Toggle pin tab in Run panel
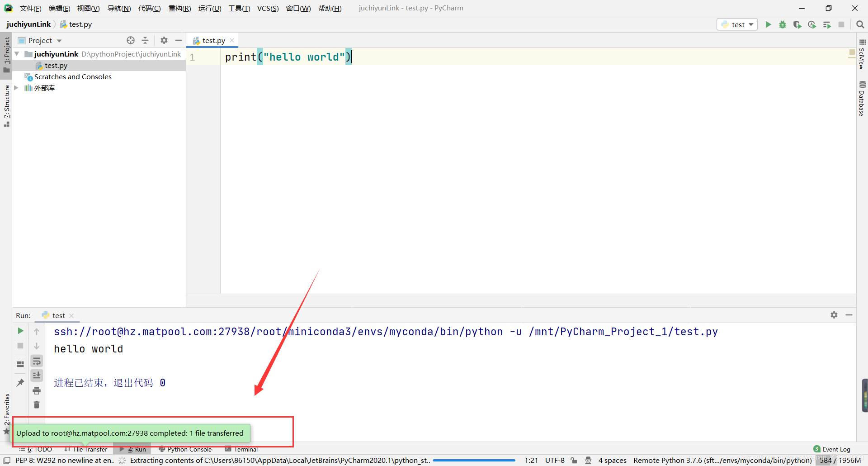The height and width of the screenshot is (466, 868). [20, 383]
